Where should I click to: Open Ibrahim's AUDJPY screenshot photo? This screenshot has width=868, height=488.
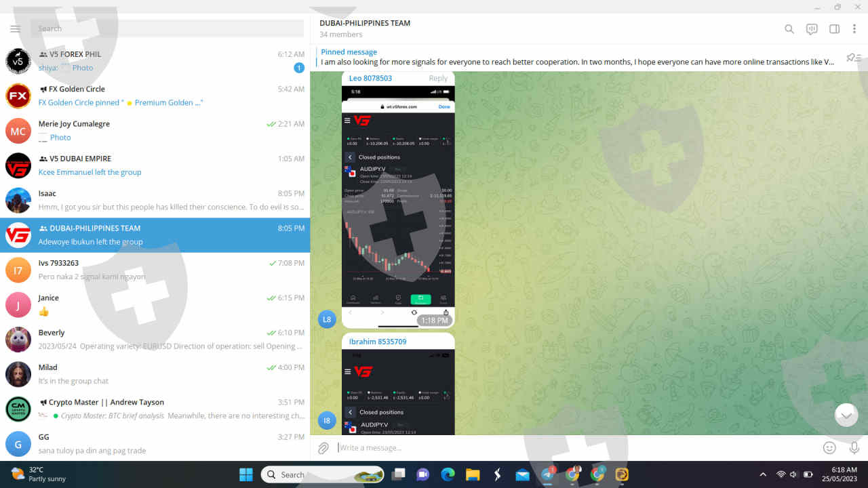tap(398, 392)
